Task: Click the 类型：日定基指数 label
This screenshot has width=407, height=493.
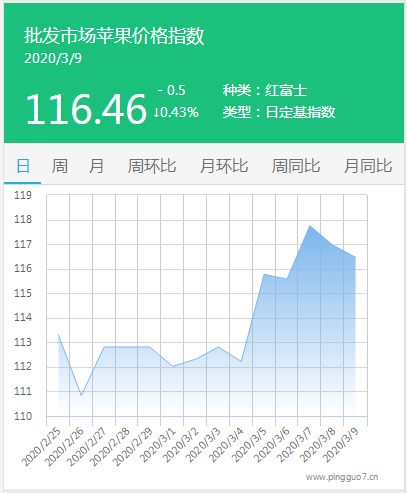Action: pyautogui.click(x=279, y=112)
